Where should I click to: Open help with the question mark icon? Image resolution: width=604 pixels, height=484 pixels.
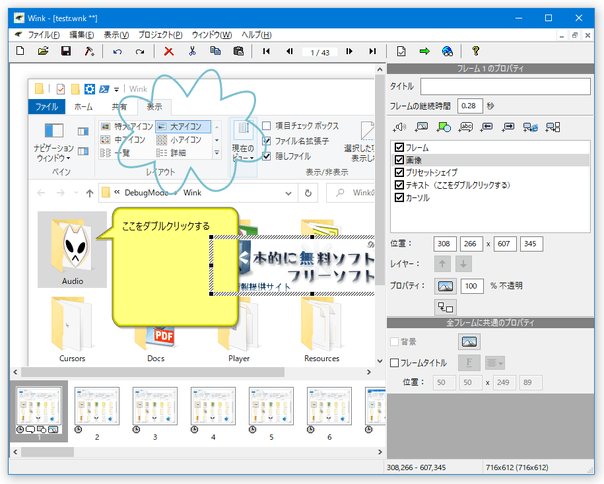point(476,51)
